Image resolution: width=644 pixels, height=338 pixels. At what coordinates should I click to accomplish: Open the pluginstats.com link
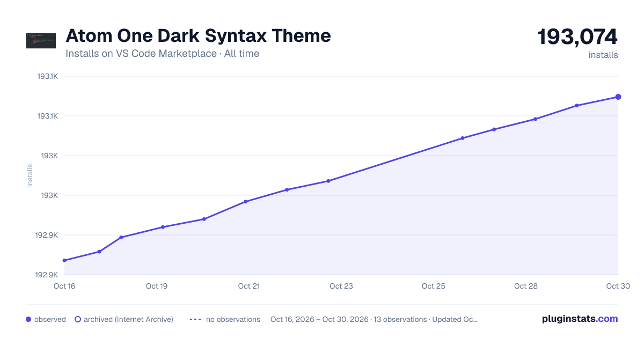point(580,319)
